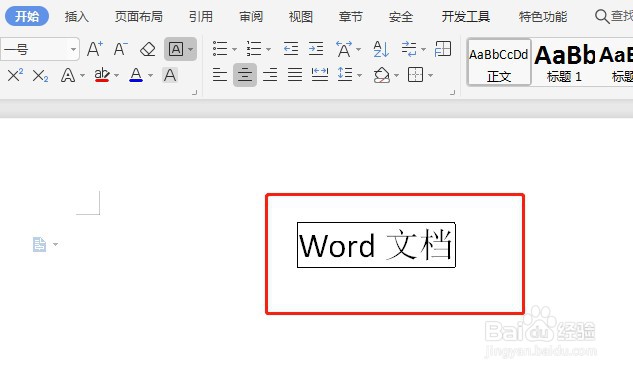Decrease paragraph indent
The width and height of the screenshot is (633, 373).
291,49
